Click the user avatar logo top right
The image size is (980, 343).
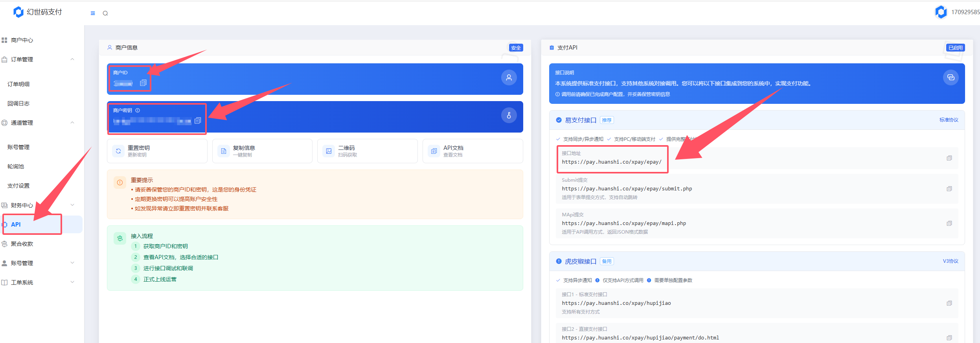click(941, 12)
